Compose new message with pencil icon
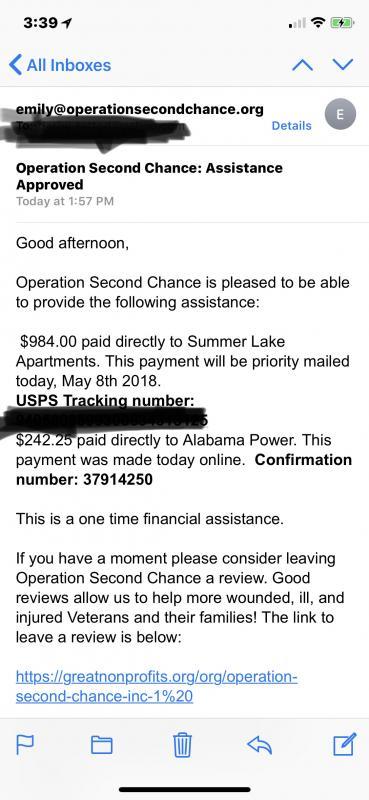369x800 pixels. coord(344,744)
